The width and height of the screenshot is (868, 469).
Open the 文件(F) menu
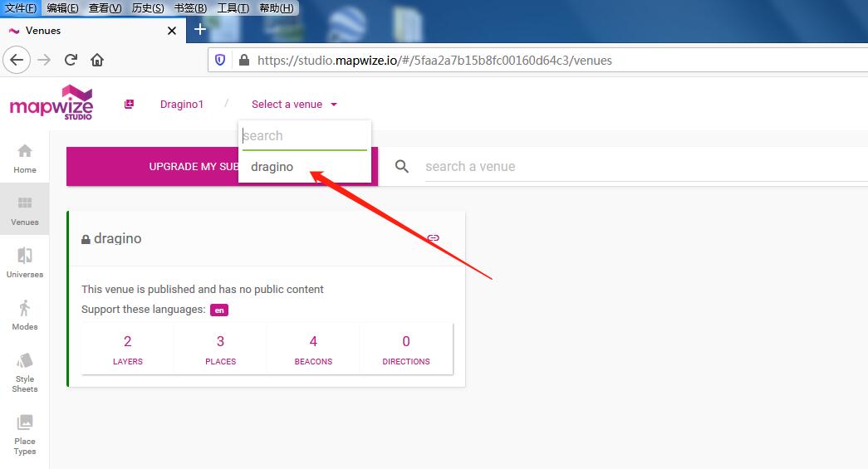click(x=21, y=7)
